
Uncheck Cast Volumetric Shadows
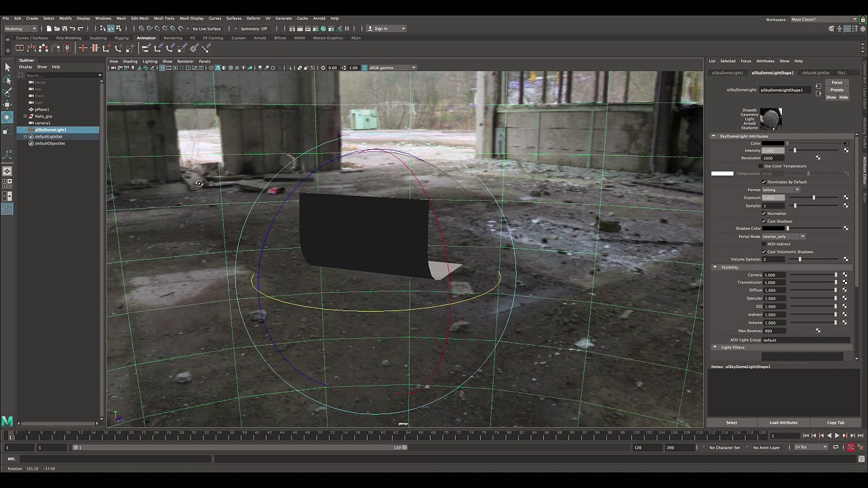pos(764,251)
